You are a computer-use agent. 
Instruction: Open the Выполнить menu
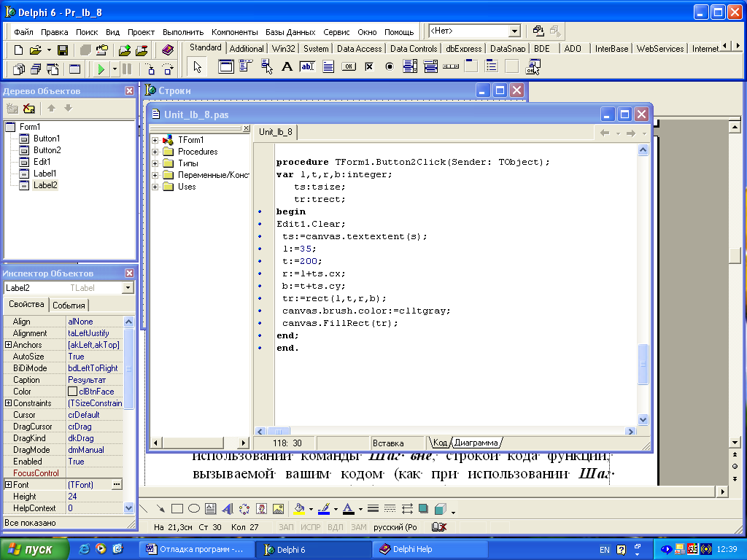183,32
